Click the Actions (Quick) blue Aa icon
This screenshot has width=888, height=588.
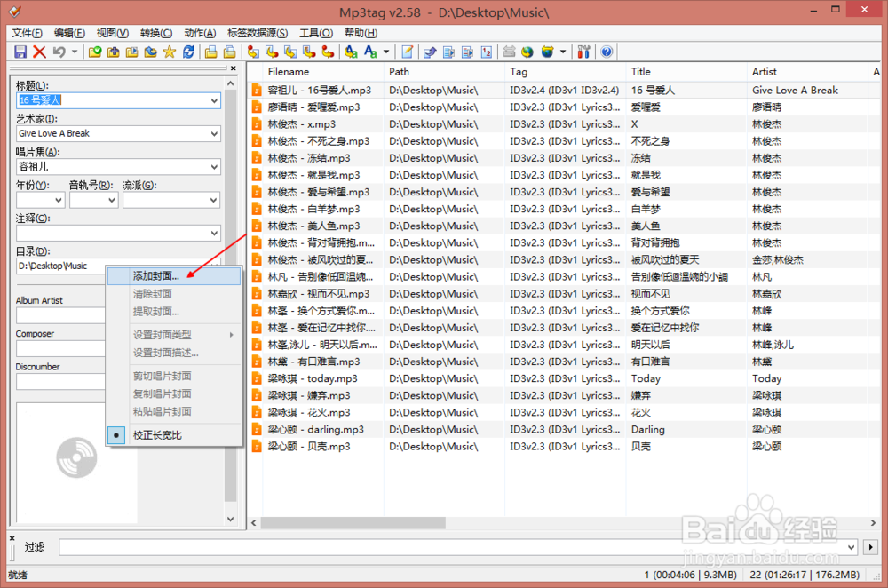click(370, 52)
